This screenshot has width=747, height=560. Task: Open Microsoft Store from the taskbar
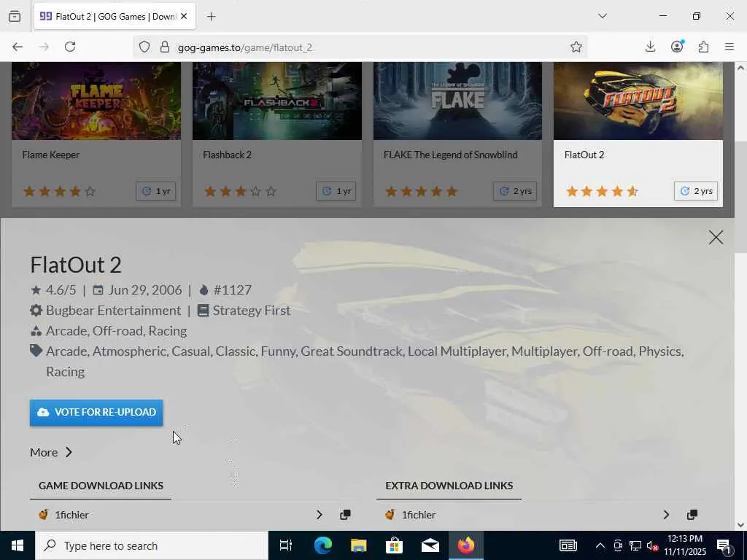coord(394,545)
